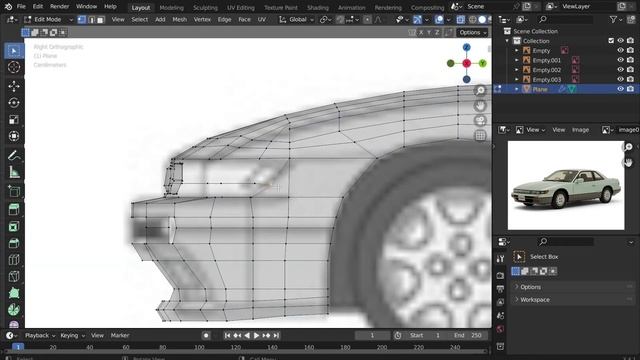The width and height of the screenshot is (640, 360).
Task: Select the Bevel tool
Action: point(14,243)
